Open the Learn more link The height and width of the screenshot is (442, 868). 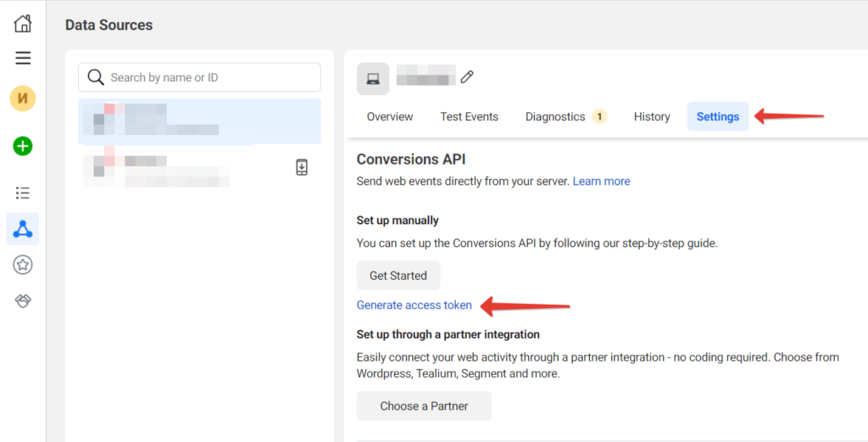601,181
